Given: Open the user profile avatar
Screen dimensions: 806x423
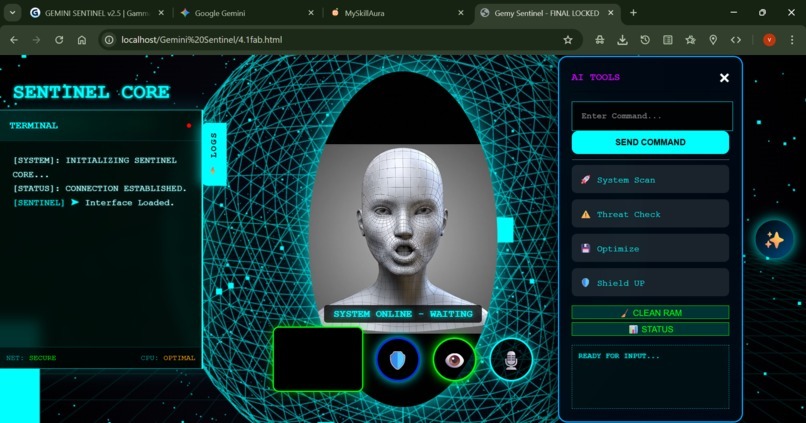Looking at the screenshot, I should click(769, 40).
